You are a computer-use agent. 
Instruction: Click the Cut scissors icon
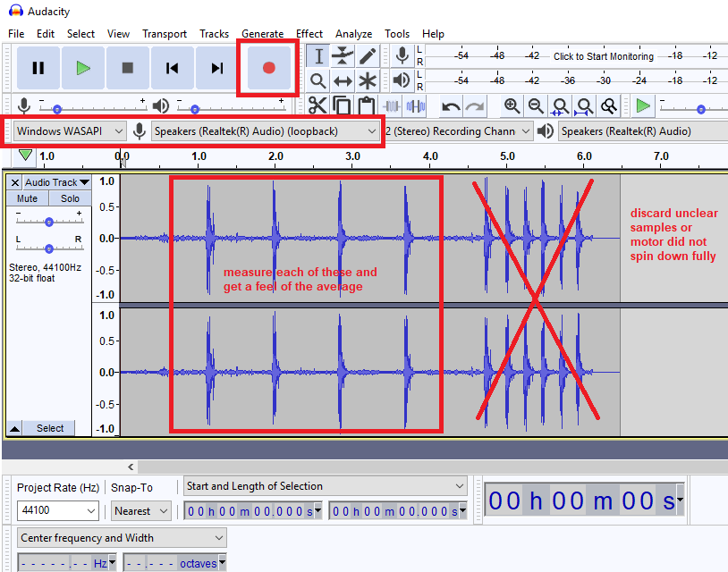tap(317, 106)
